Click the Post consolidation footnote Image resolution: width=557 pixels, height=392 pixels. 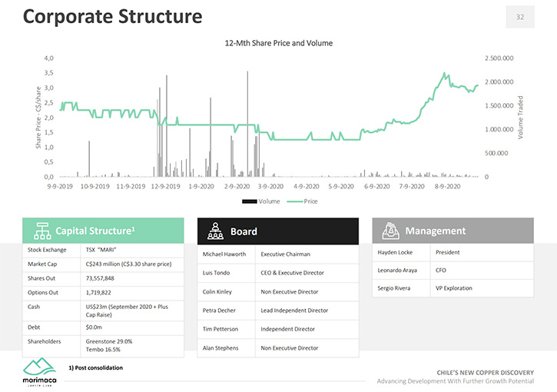pos(95,368)
